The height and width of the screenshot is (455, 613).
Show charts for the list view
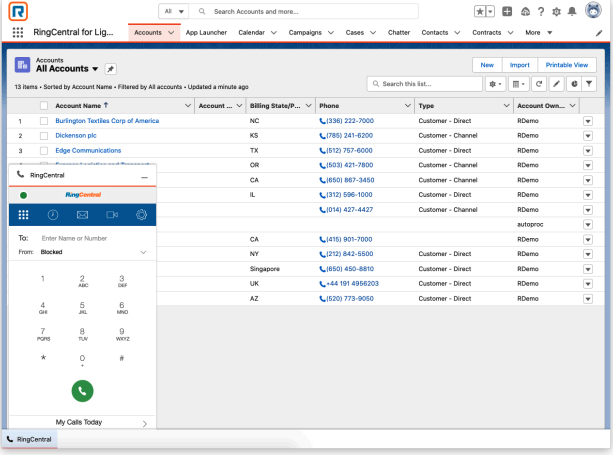574,84
